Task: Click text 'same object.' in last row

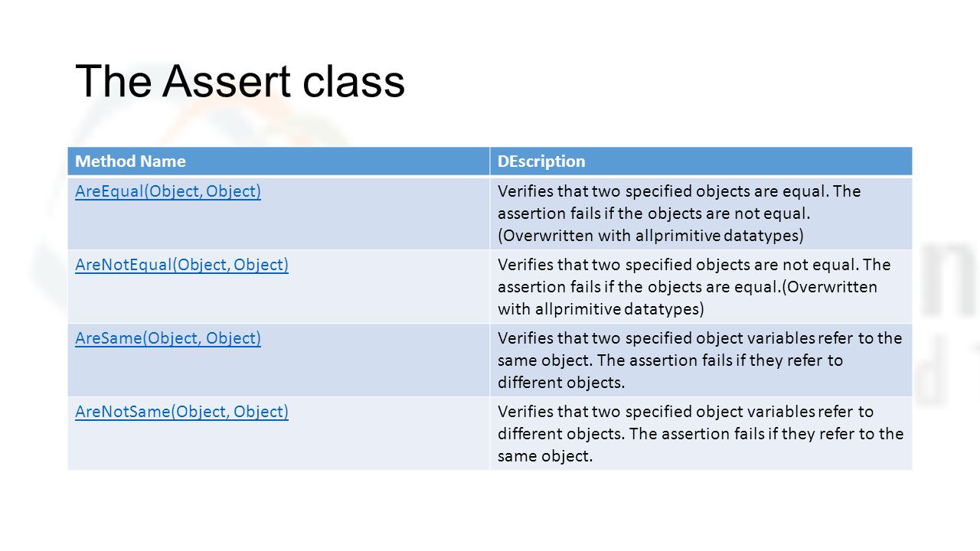Action: point(545,457)
